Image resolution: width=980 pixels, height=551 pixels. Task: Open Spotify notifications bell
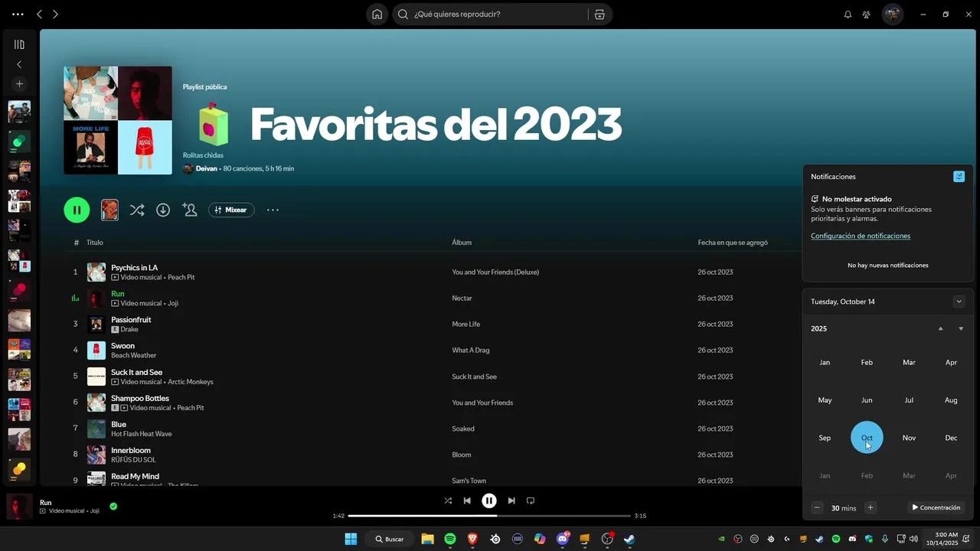point(848,14)
